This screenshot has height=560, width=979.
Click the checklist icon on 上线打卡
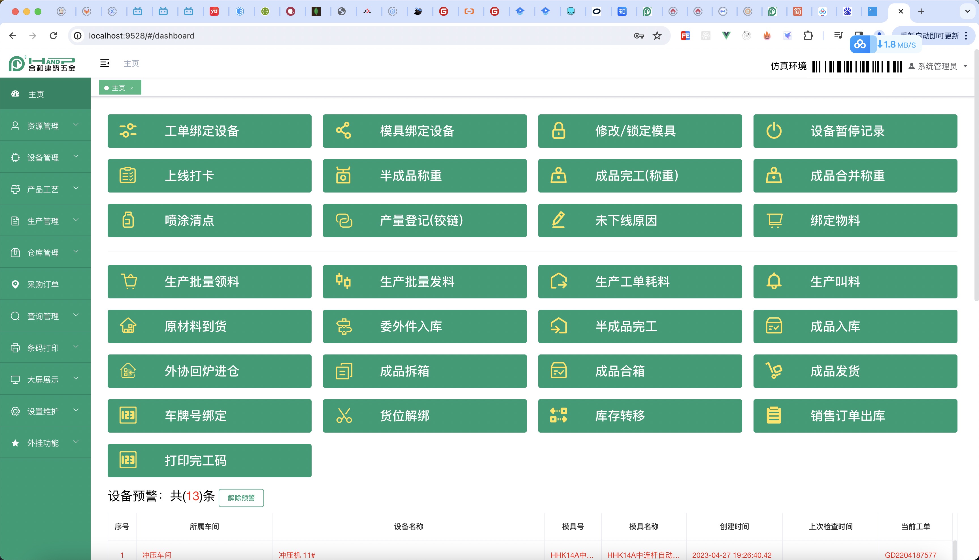[x=128, y=175]
